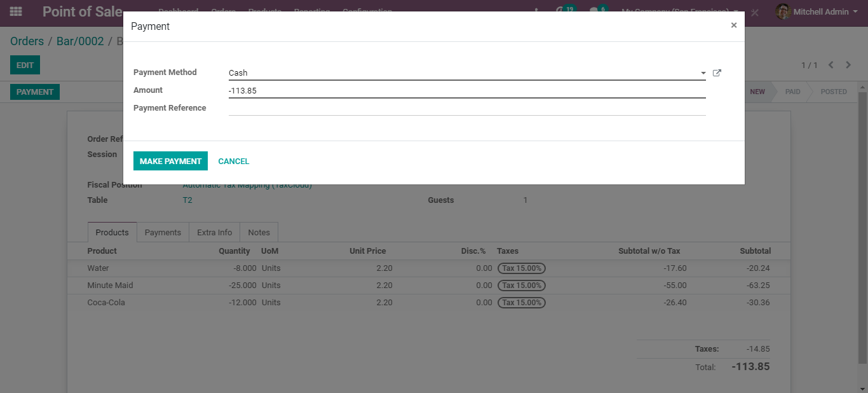Open the apps grid menu icon
This screenshot has width=868, height=393.
tap(16, 11)
